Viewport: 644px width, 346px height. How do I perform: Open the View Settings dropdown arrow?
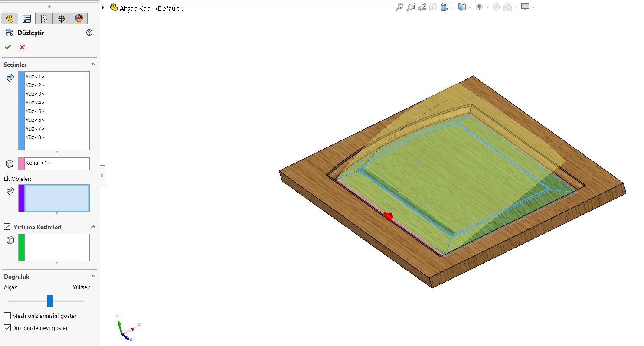coord(533,7)
